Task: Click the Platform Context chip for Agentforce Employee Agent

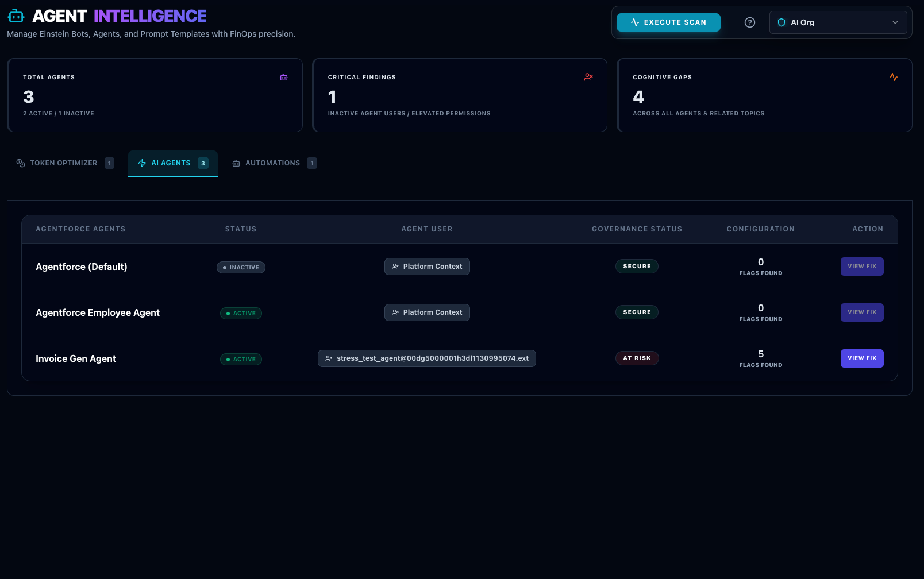Action: coord(427,312)
